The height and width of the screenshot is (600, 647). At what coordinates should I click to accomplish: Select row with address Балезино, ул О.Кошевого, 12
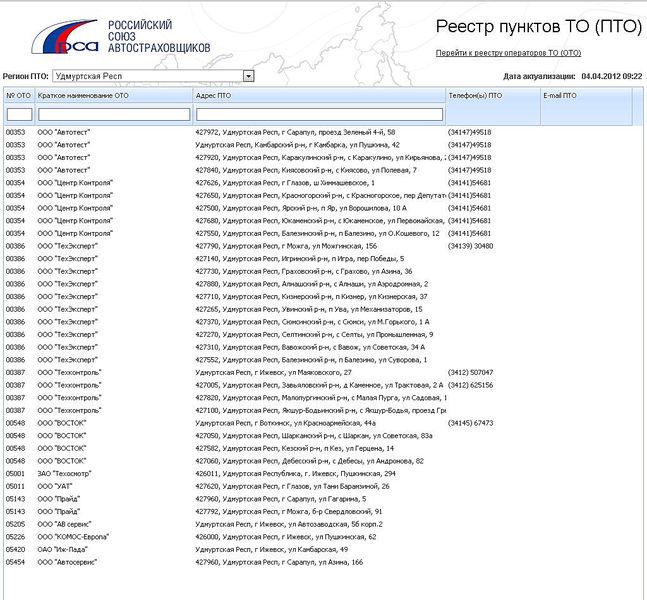point(323,233)
